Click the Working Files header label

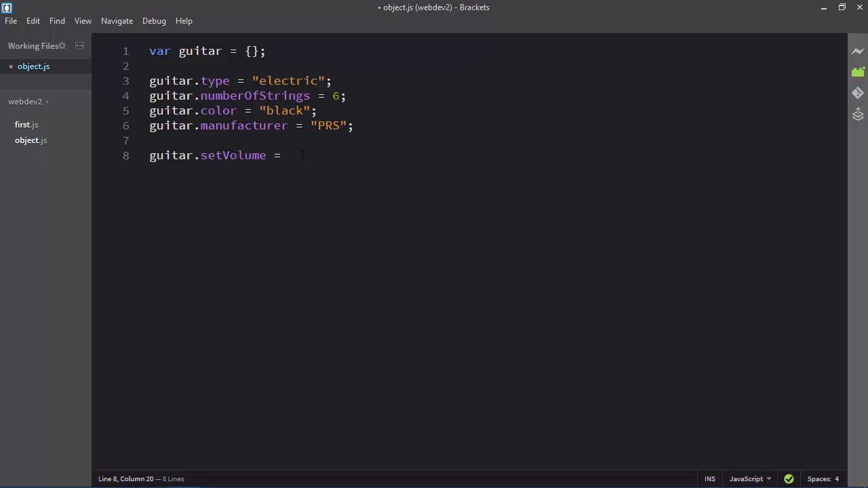(33, 46)
